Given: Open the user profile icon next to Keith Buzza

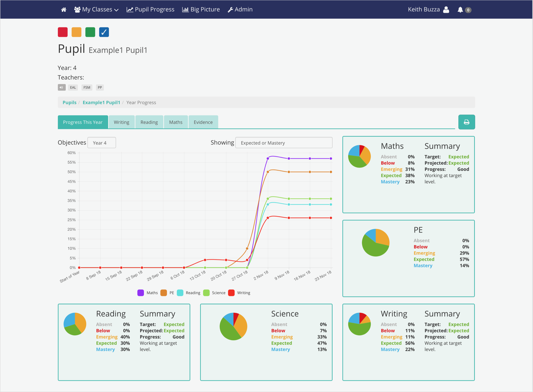Looking at the screenshot, I should [x=446, y=10].
